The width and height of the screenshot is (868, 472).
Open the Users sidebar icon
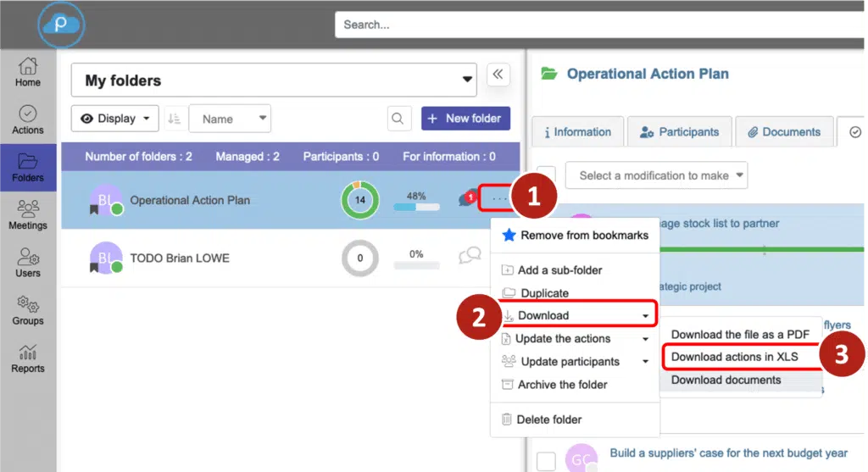click(x=28, y=262)
